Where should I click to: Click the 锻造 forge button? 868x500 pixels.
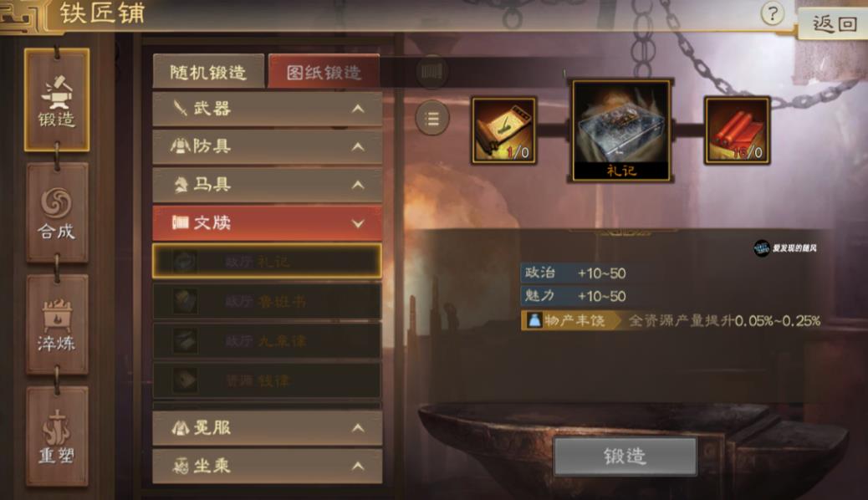tap(625, 457)
